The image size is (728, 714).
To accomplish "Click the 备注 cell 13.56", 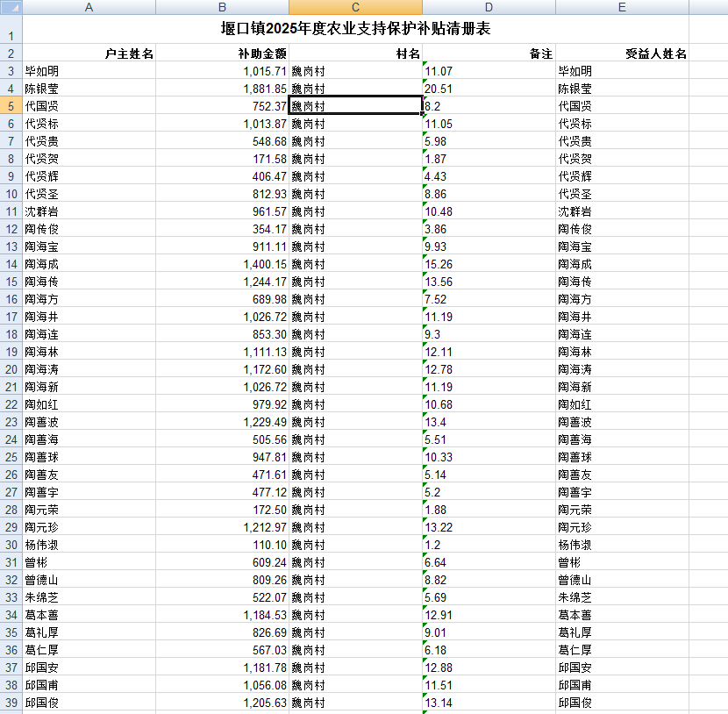I will point(489,282).
